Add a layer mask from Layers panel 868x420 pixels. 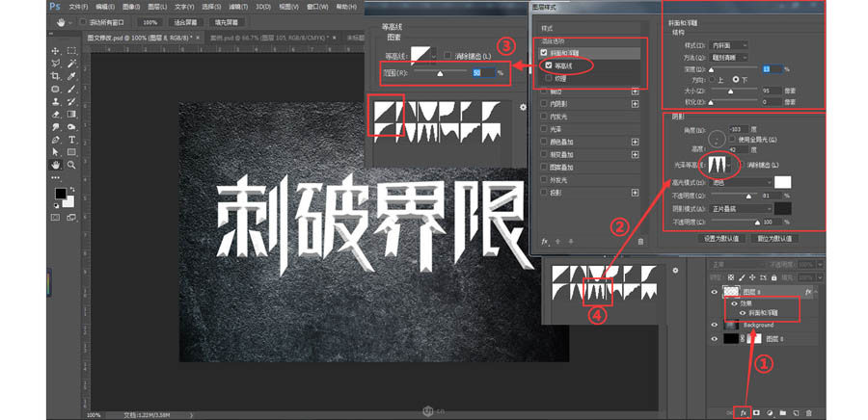(756, 413)
